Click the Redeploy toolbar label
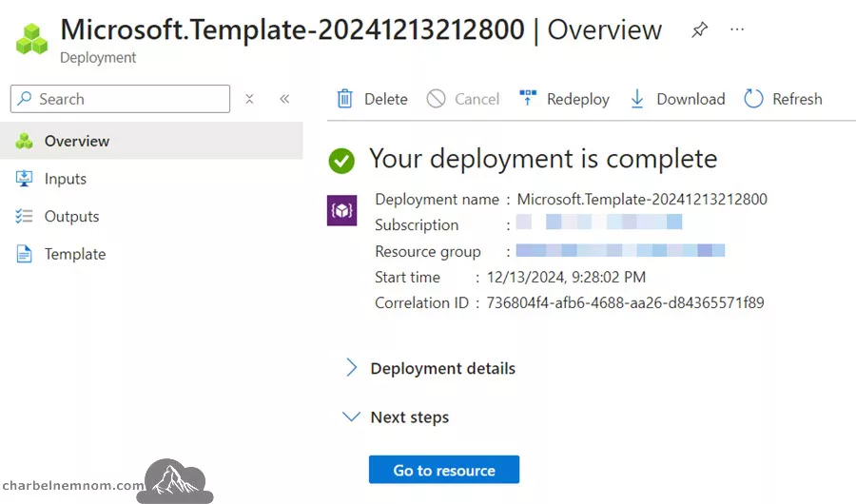 click(x=578, y=100)
